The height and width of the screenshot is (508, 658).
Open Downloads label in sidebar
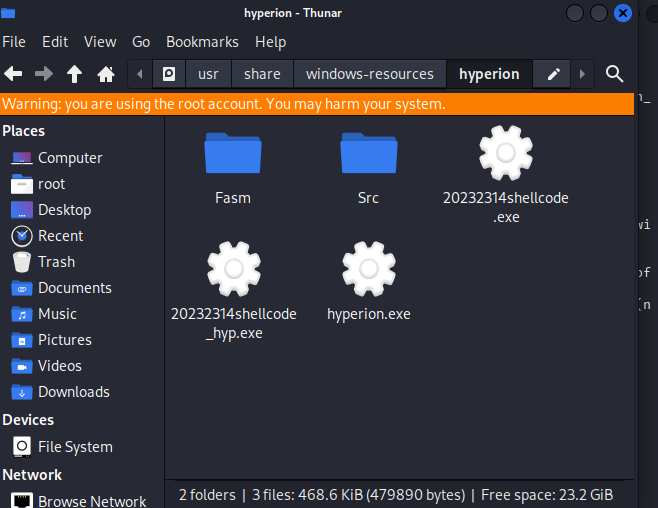pos(74,392)
